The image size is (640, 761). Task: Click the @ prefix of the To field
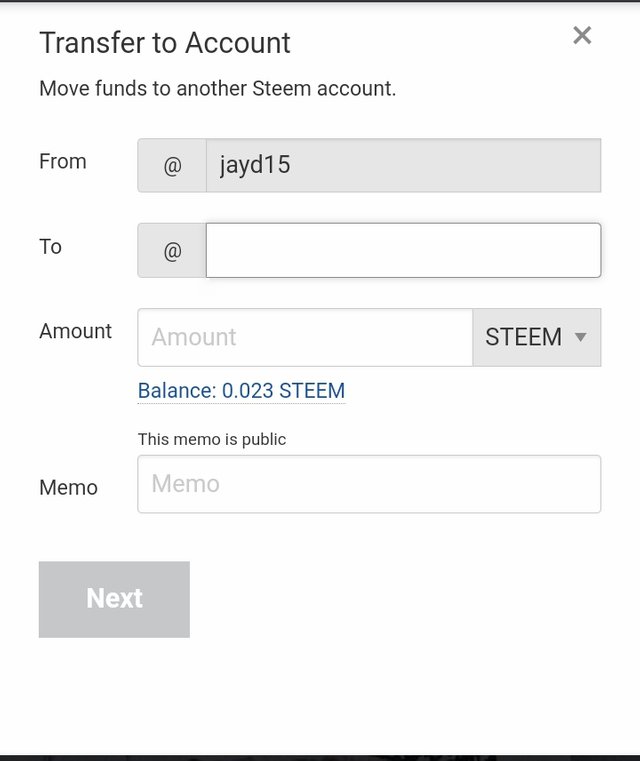click(x=172, y=251)
